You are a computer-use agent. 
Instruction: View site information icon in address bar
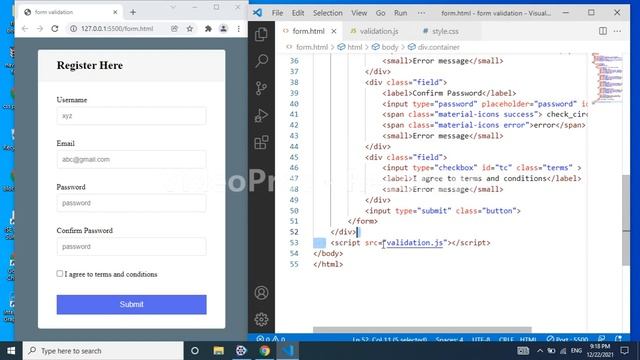pos(73,29)
